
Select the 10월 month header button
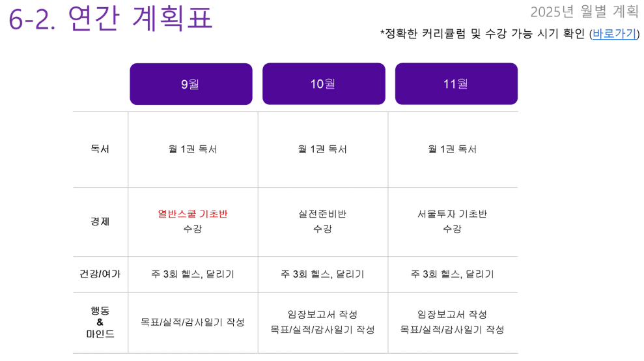coord(324,84)
